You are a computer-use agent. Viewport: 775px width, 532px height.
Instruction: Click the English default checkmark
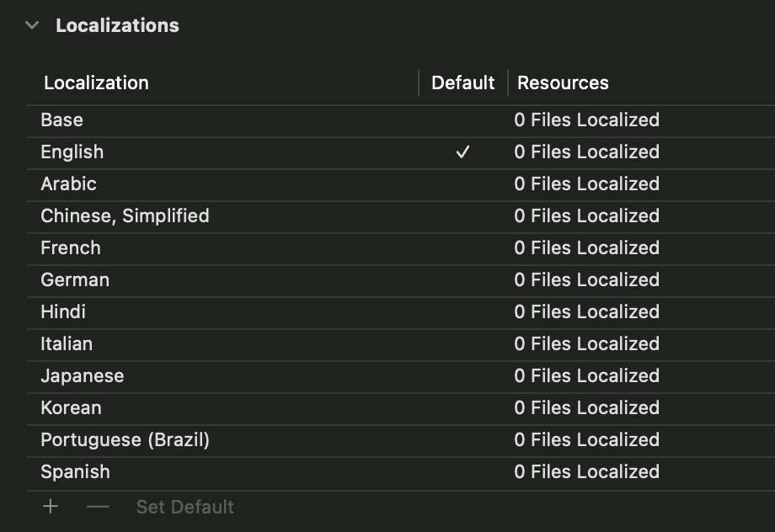coord(462,152)
